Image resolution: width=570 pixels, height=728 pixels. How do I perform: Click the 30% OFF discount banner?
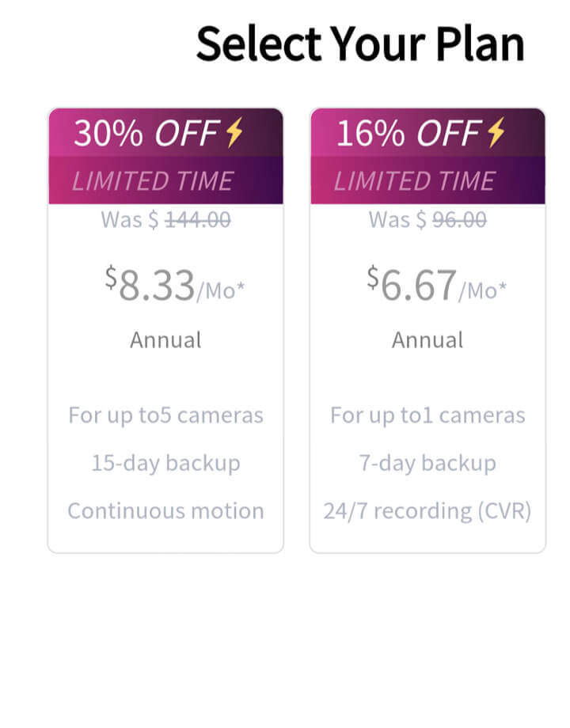(x=150, y=134)
